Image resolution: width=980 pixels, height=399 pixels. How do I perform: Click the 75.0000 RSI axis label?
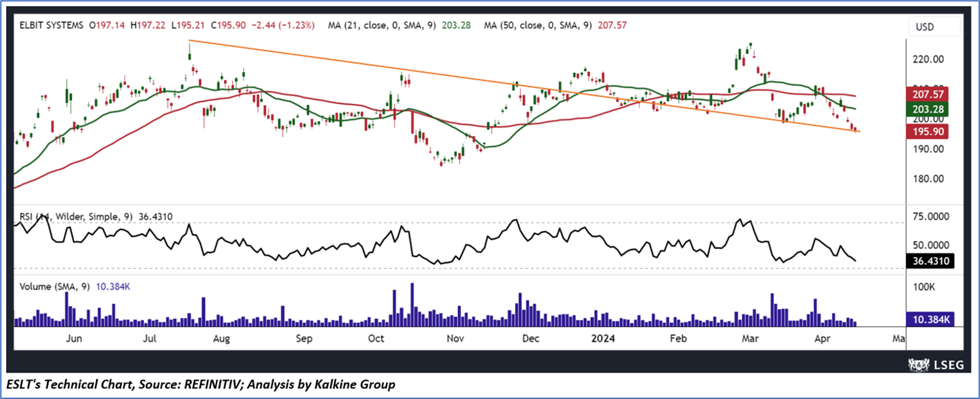tap(930, 217)
